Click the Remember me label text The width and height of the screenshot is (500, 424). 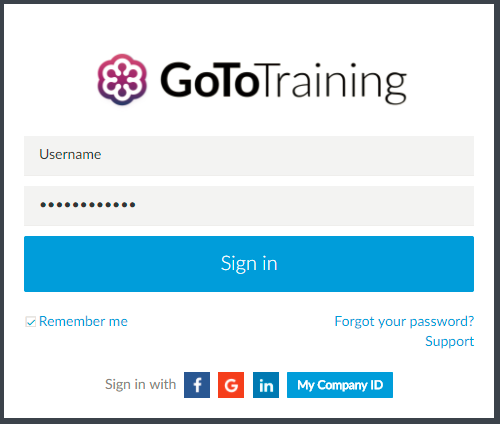point(83,322)
